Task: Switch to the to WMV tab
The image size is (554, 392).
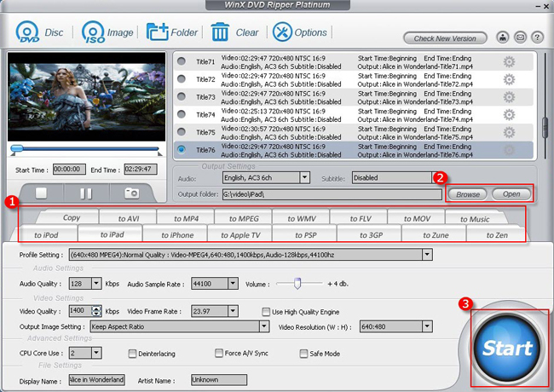Action: (302, 218)
